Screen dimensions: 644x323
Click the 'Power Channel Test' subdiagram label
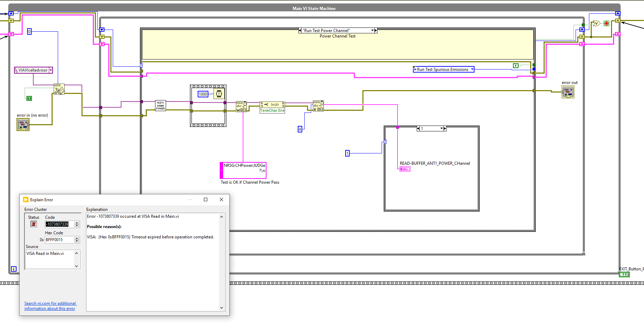[338, 36]
